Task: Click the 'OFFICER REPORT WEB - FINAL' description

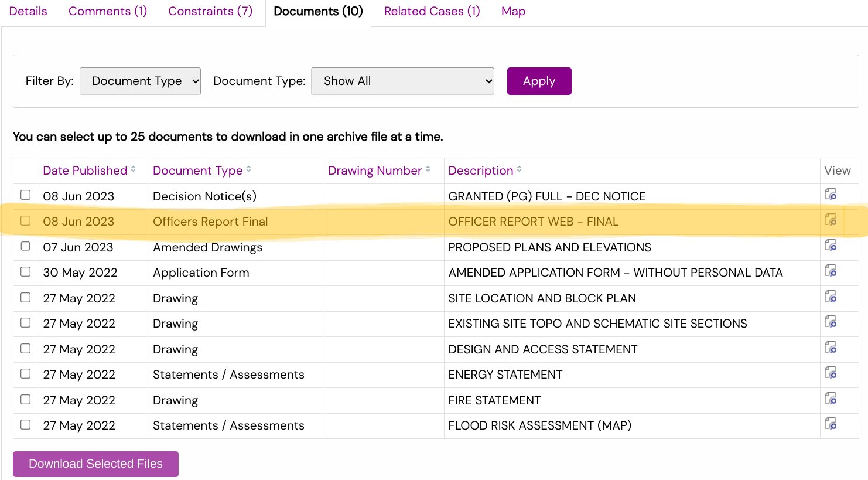Action: (x=533, y=222)
